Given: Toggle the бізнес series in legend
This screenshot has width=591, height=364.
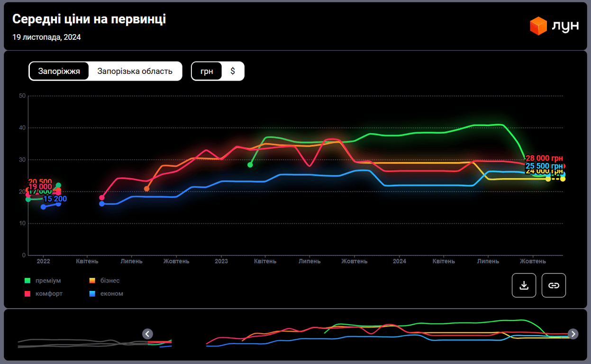Looking at the screenshot, I should pyautogui.click(x=109, y=281).
